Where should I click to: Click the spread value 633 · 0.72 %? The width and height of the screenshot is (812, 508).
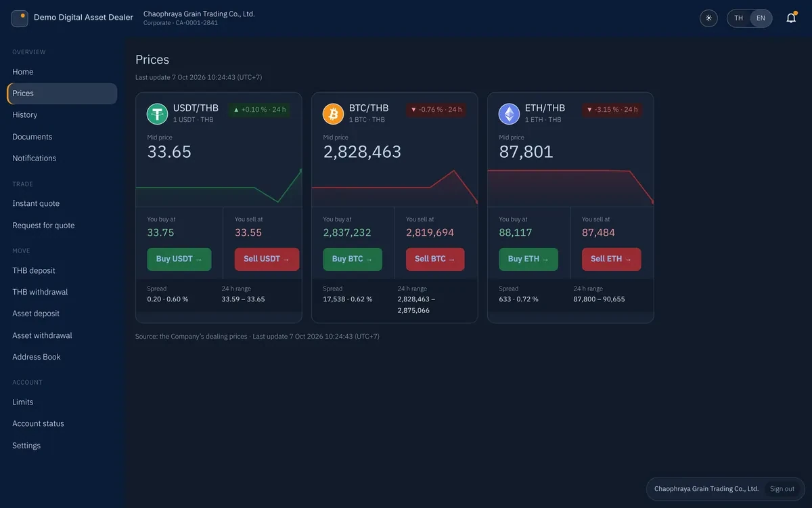(519, 299)
